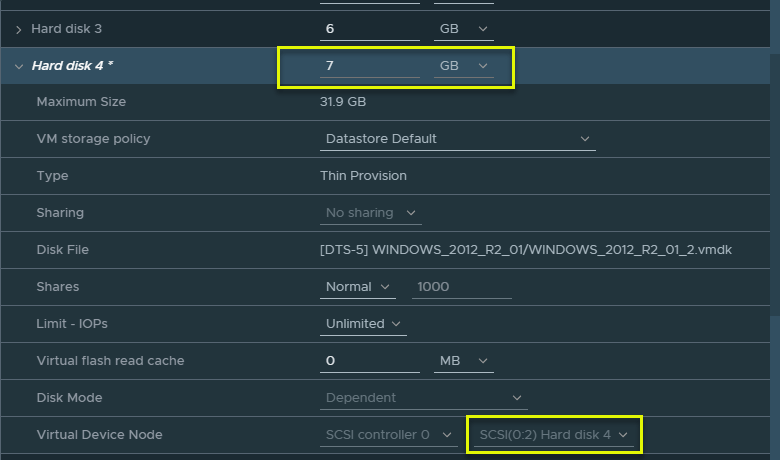Image resolution: width=780 pixels, height=460 pixels.
Task: Open the flash read cache MB dropdown
Action: pos(464,360)
